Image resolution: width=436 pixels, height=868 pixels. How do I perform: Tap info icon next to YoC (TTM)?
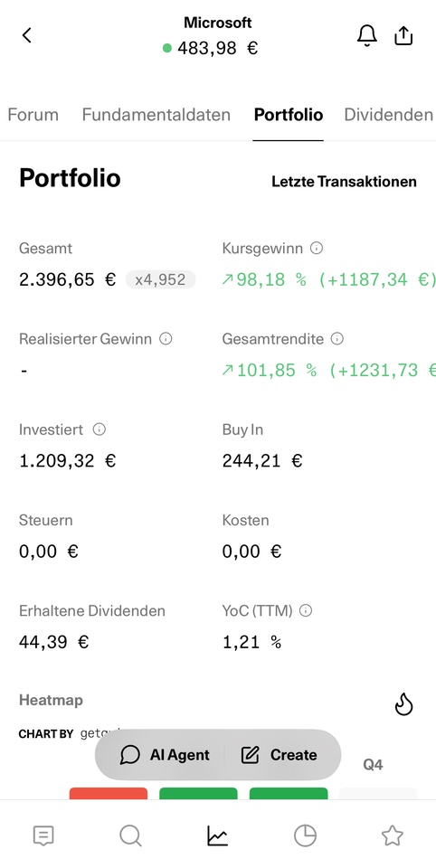306,610
